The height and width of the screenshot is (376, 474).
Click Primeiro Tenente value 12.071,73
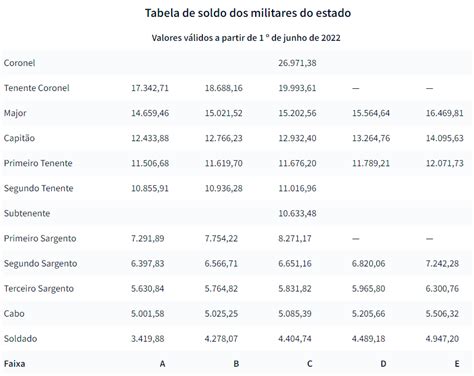[x=445, y=163]
